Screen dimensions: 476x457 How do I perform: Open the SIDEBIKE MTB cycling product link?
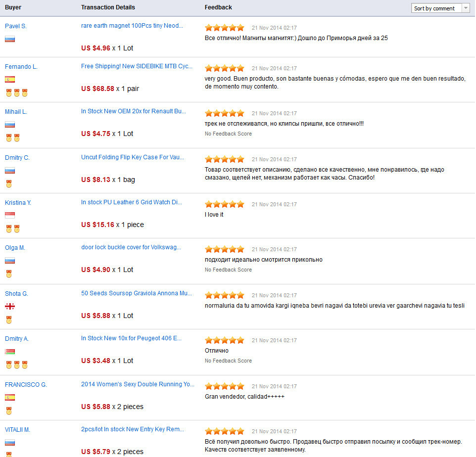point(137,67)
